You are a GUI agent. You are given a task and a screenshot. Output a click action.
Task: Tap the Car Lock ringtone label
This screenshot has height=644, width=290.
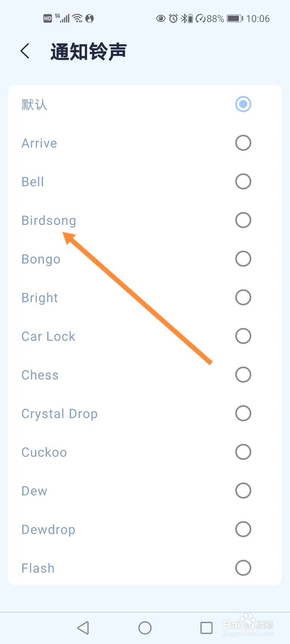click(48, 336)
